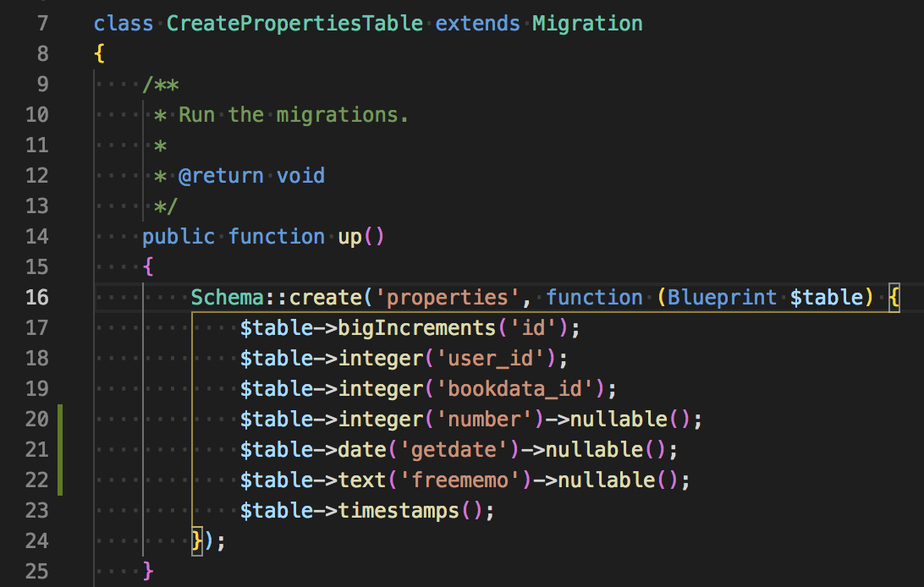Click nullable on the number line
Image resolution: width=924 pixels, height=587 pixels.
619,420
